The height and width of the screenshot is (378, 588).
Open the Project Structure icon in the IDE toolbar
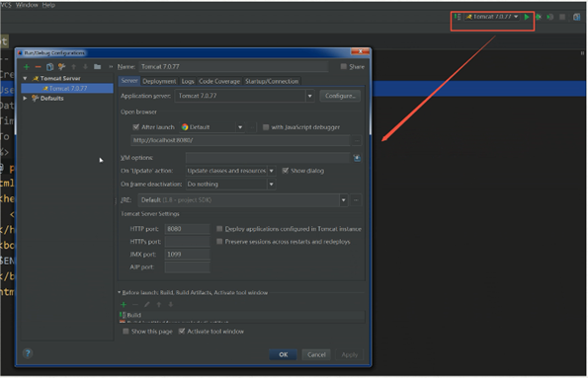577,17
